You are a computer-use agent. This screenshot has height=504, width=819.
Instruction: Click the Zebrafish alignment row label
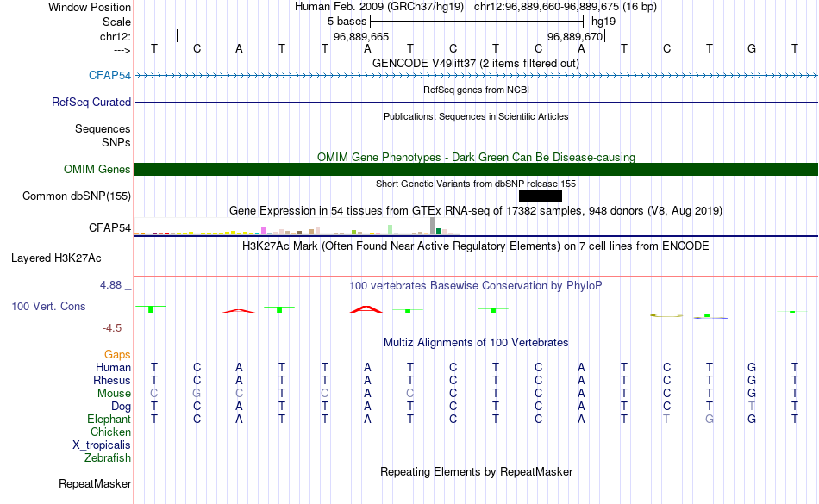108,457
